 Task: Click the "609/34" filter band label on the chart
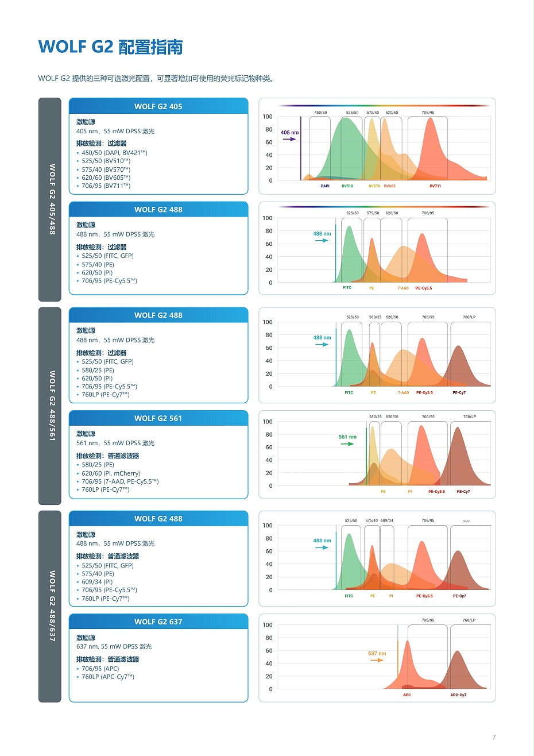387,520
